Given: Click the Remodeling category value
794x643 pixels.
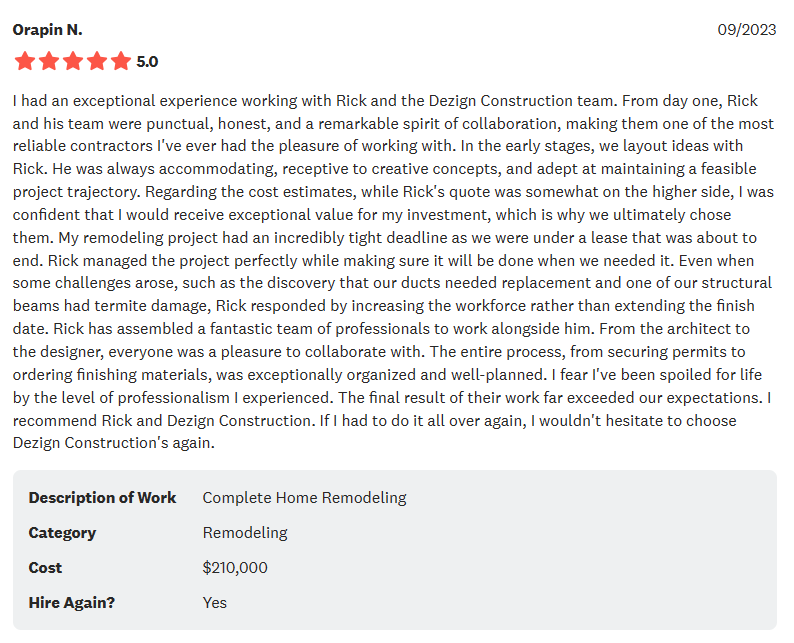Looking at the screenshot, I should (244, 533).
